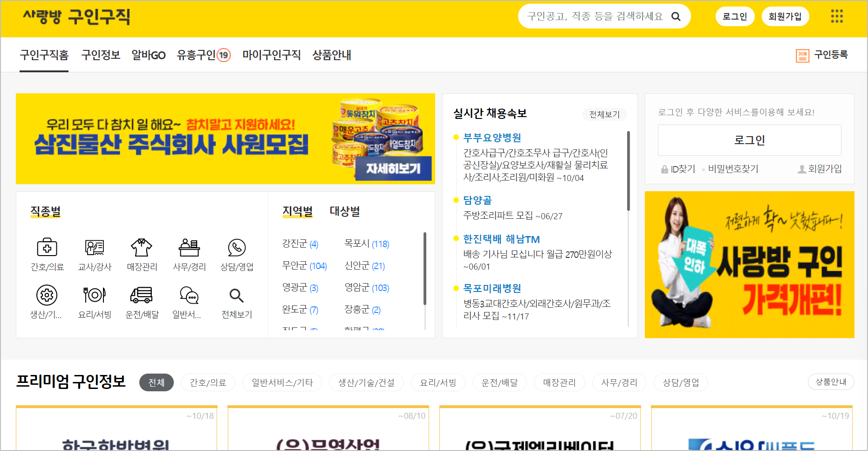This screenshot has width=868, height=451.
Task: Open the 알바GO menu
Action: coord(149,55)
